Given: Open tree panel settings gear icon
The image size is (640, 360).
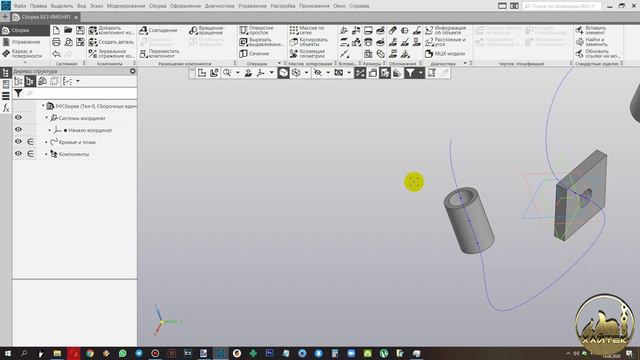Looking at the screenshot, I should (133, 71).
